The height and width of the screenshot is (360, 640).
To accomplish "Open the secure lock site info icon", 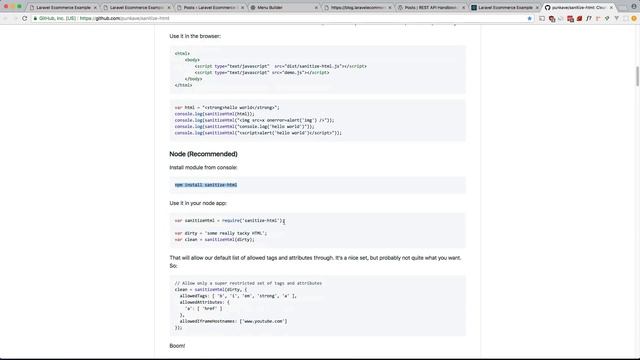I will (x=35, y=18).
